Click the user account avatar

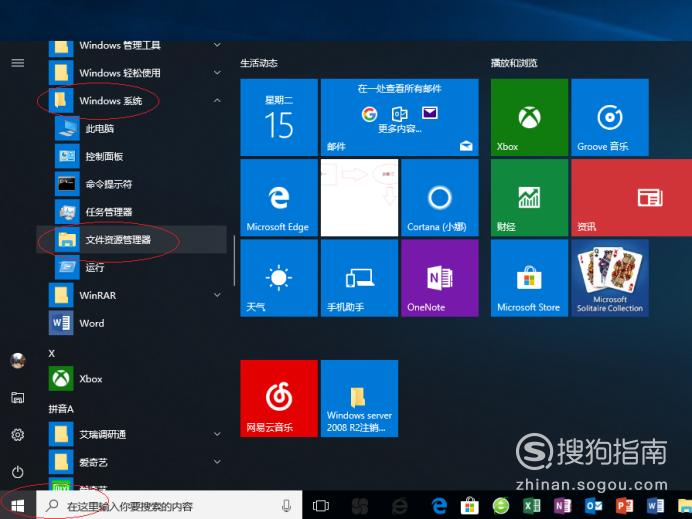tap(18, 361)
